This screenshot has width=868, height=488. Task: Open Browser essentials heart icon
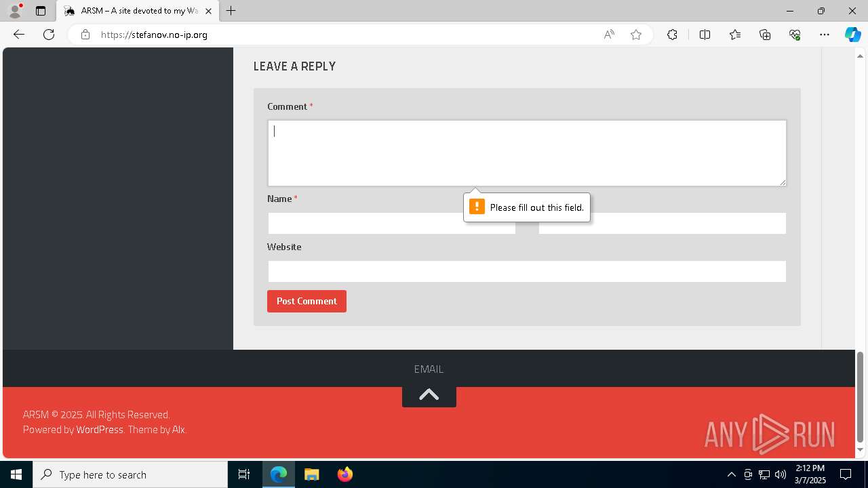point(795,35)
